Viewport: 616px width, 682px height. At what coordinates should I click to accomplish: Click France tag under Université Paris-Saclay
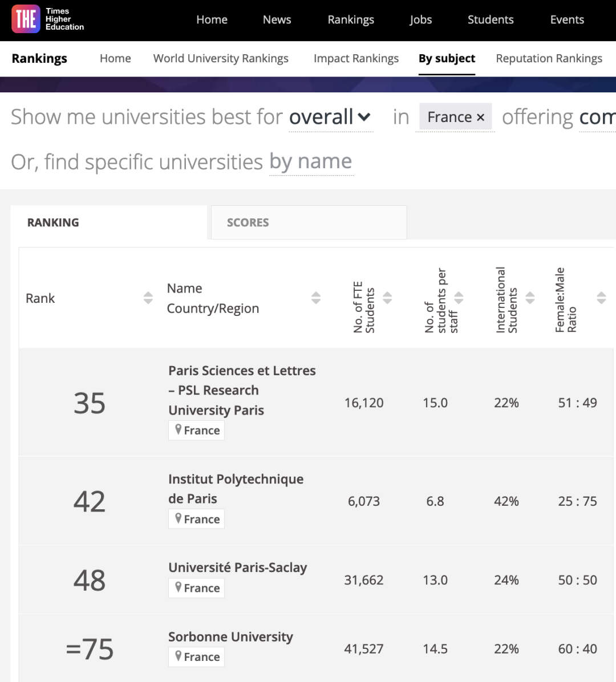197,587
